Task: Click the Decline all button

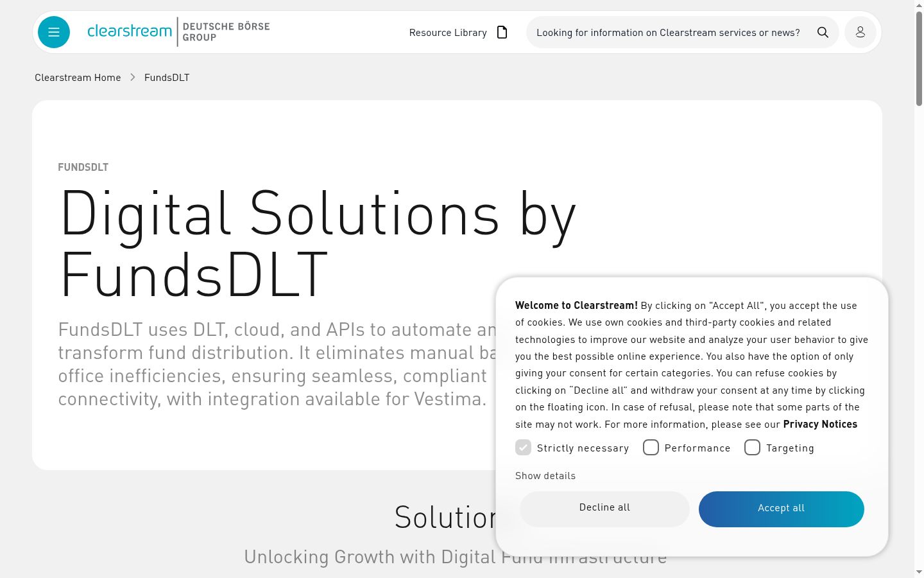Action: click(604, 508)
